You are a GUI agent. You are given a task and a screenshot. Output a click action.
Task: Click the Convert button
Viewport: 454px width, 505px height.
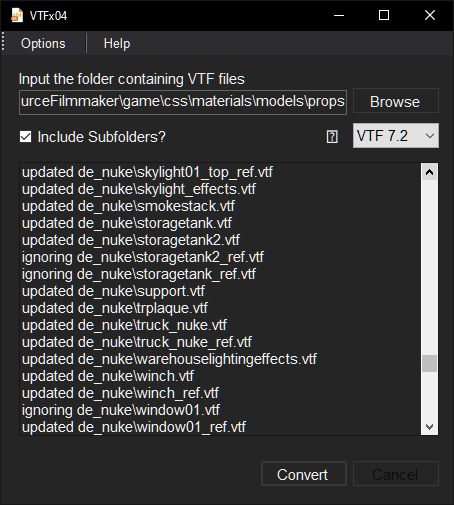pos(304,474)
